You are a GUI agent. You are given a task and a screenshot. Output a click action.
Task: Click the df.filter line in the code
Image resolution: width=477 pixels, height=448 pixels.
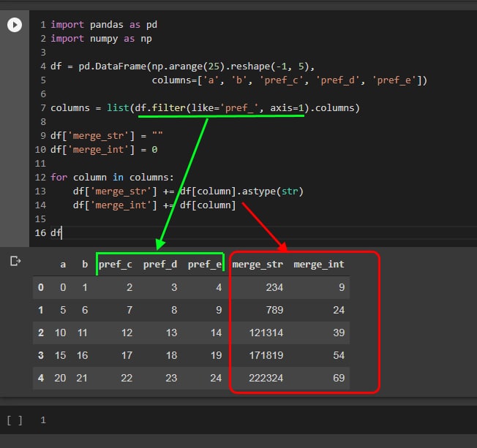pyautogui.click(x=205, y=108)
